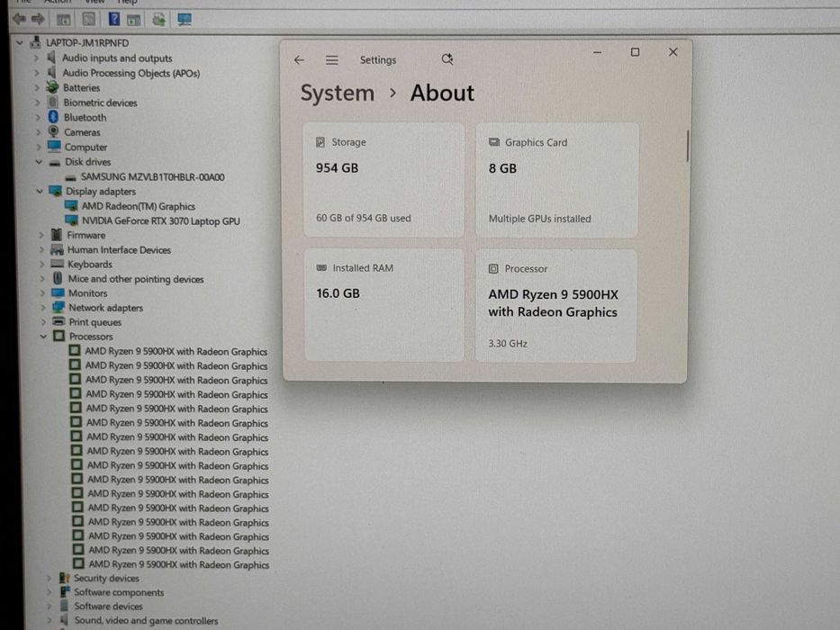Click the Monitors category icon
The image size is (840, 630).
pos(58,292)
